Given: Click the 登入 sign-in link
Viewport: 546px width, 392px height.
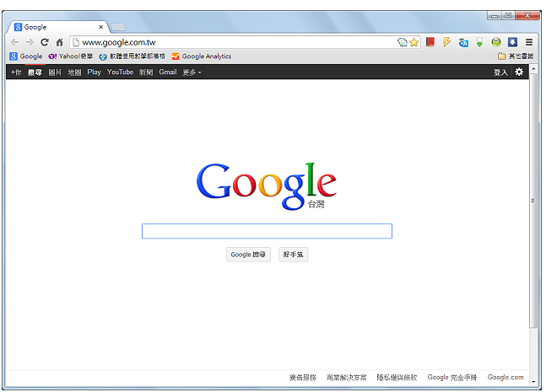Looking at the screenshot, I should point(500,72).
